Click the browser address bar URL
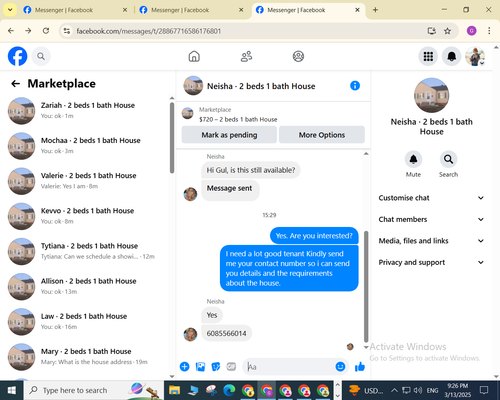 (149, 31)
